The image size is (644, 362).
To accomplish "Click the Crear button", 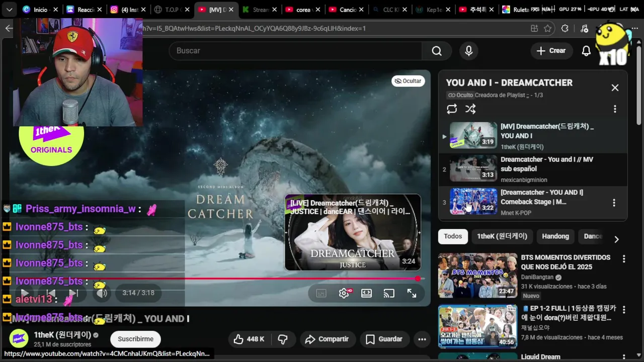I will pos(551,51).
